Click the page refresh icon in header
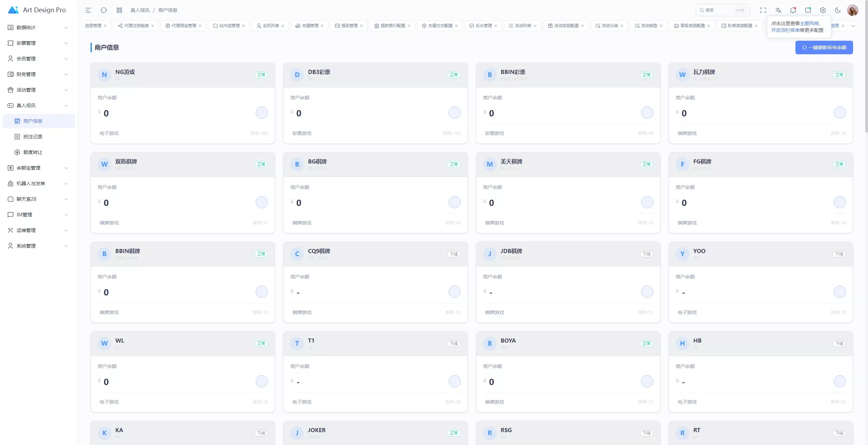868x445 pixels. point(104,10)
